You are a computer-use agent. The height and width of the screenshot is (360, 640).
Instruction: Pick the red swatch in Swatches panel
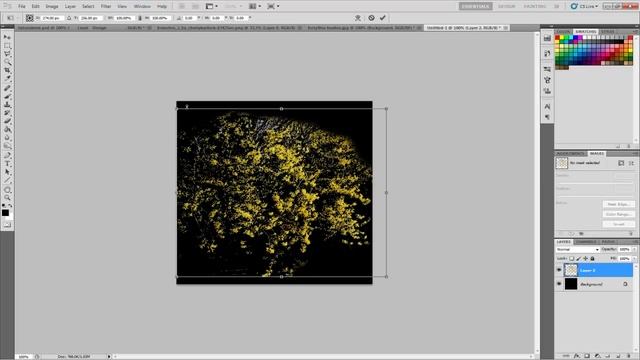coord(557,38)
